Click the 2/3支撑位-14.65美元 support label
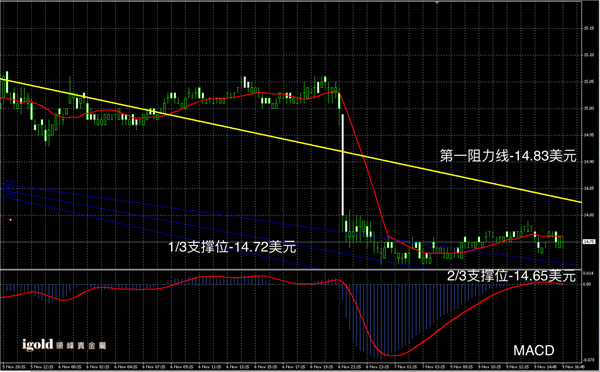The width and height of the screenshot is (600, 372). pyautogui.click(x=511, y=276)
